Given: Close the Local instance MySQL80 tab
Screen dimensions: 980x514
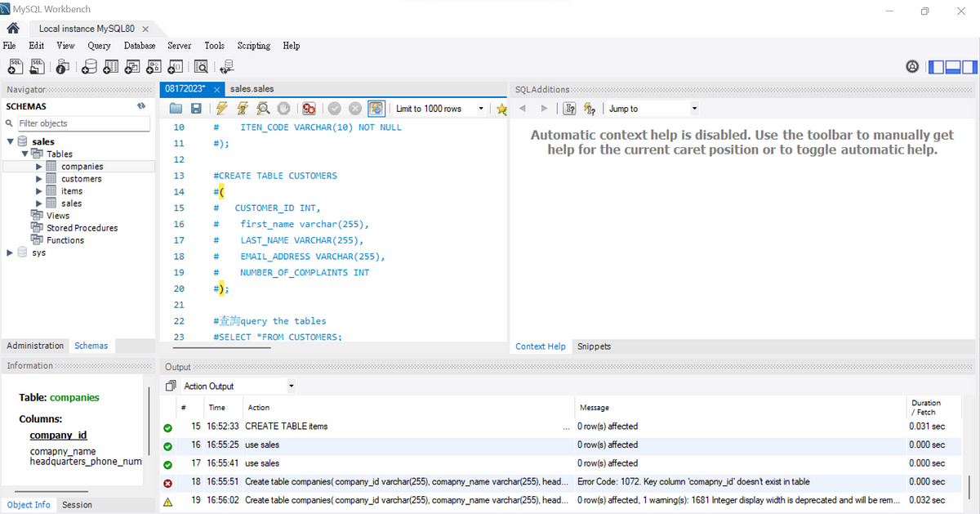Looking at the screenshot, I should [145, 29].
